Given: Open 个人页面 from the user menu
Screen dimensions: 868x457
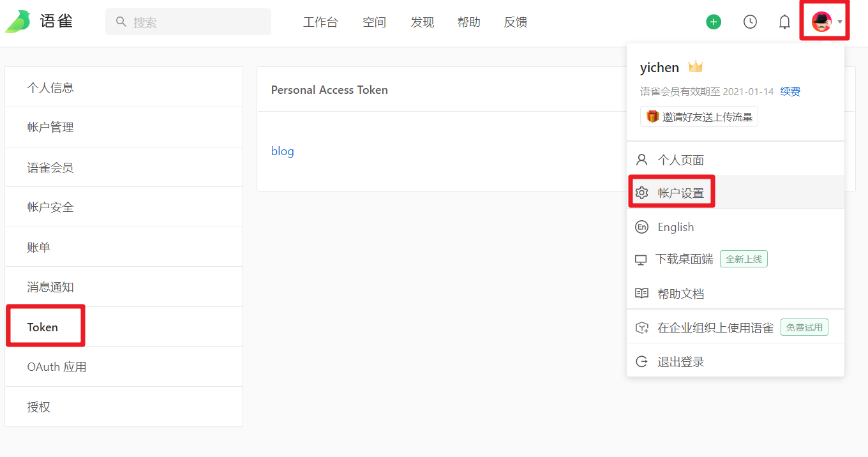Looking at the screenshot, I should [x=680, y=160].
